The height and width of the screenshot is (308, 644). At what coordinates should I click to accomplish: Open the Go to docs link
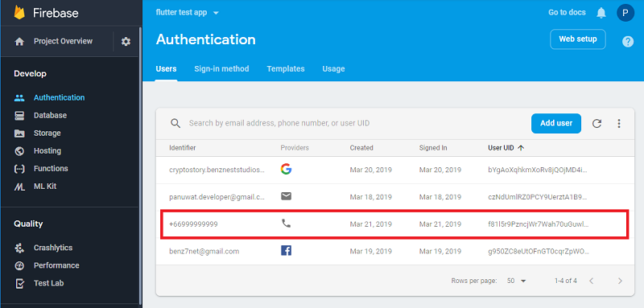pyautogui.click(x=567, y=13)
